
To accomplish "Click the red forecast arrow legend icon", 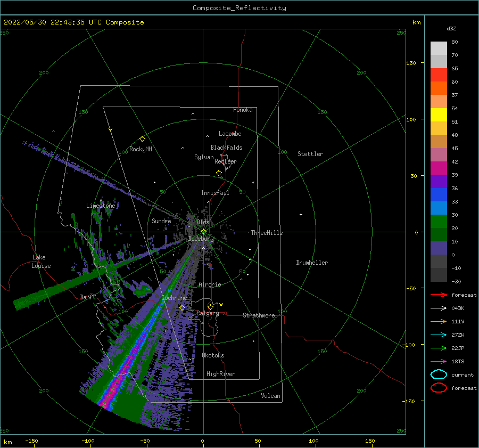I will (x=439, y=295).
